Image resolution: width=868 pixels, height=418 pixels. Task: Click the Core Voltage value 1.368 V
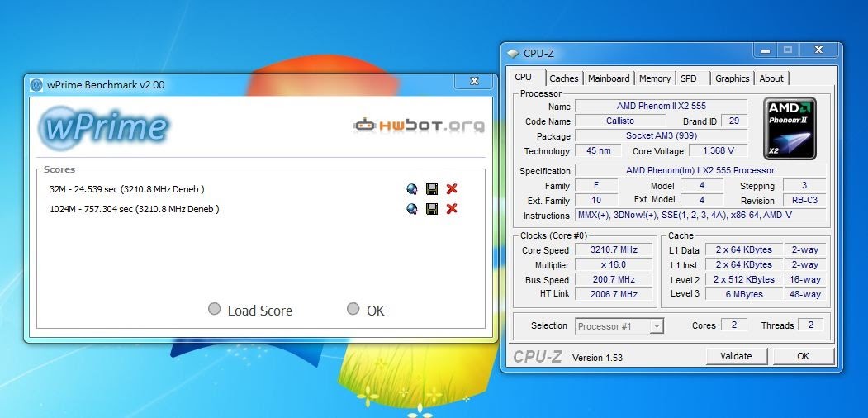pyautogui.click(x=719, y=150)
